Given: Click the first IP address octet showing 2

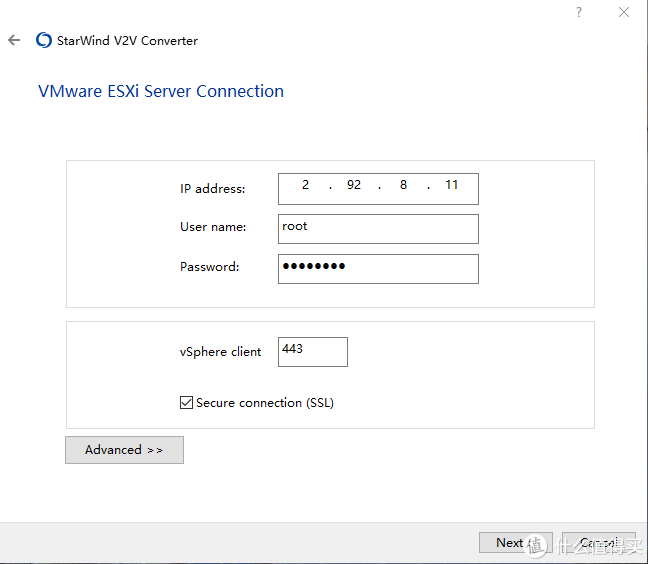Looking at the screenshot, I should 305,185.
